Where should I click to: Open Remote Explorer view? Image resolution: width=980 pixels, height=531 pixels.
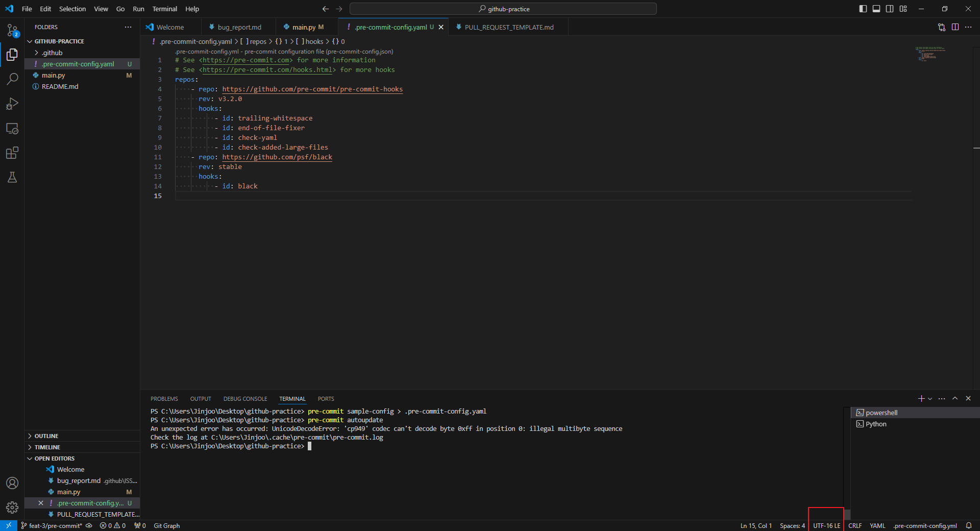[x=12, y=128]
